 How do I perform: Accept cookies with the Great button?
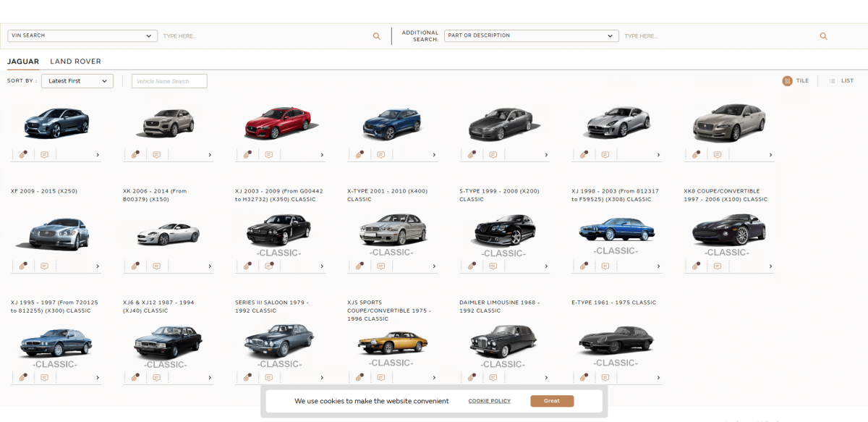[x=551, y=401]
